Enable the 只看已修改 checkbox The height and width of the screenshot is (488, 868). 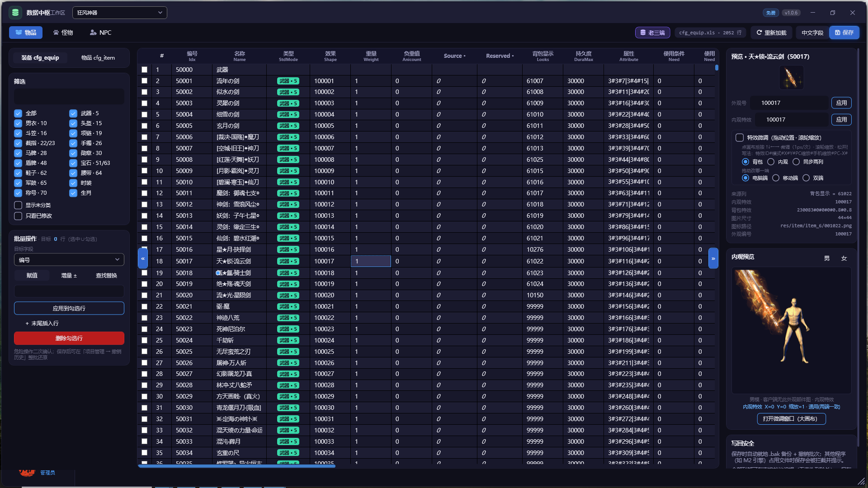click(x=18, y=216)
